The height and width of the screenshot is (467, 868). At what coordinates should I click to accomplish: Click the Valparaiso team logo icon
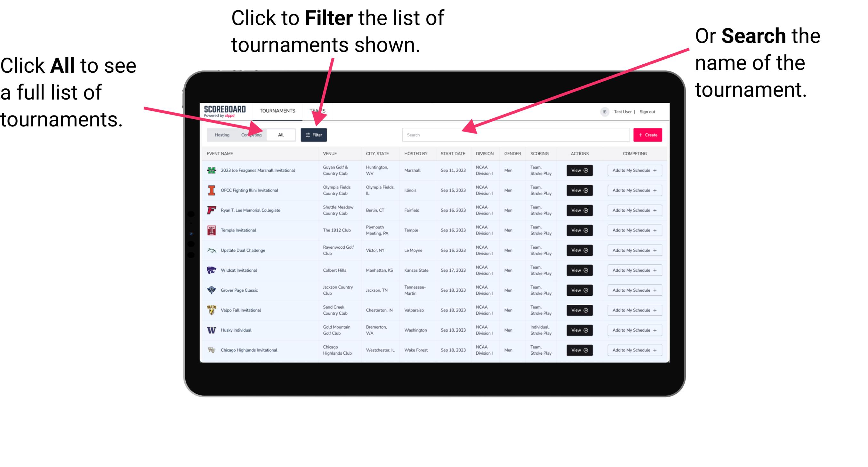pyautogui.click(x=212, y=310)
